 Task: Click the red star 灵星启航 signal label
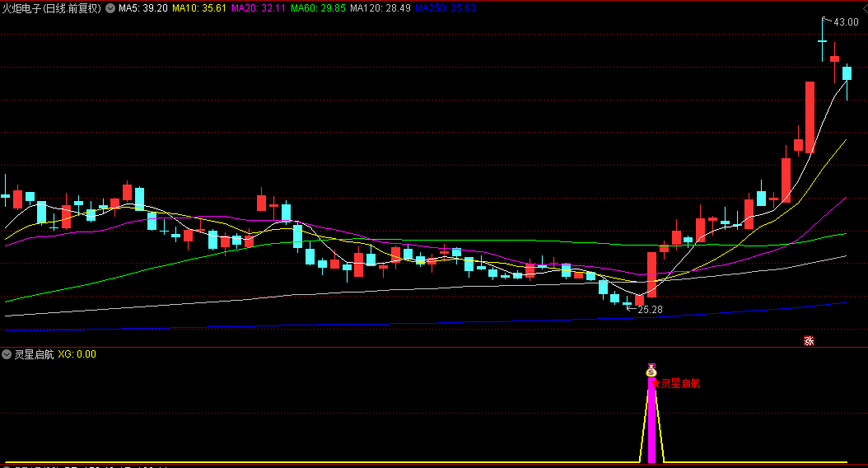click(x=676, y=383)
